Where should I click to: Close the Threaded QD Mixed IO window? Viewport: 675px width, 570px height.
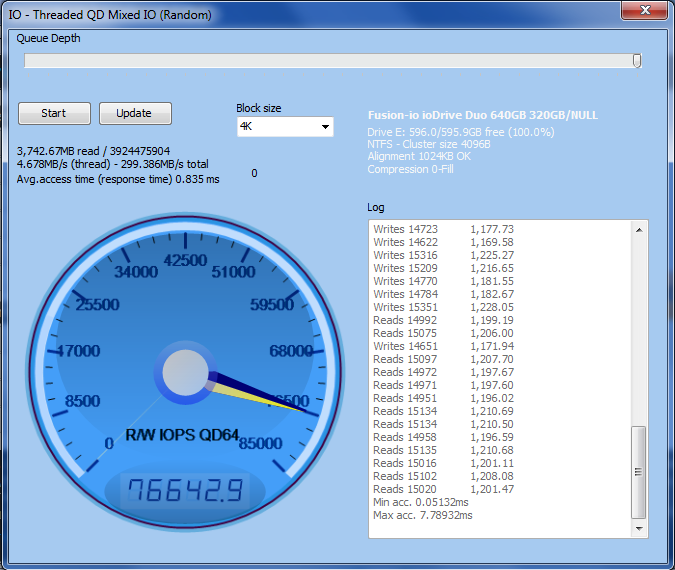tap(644, 11)
